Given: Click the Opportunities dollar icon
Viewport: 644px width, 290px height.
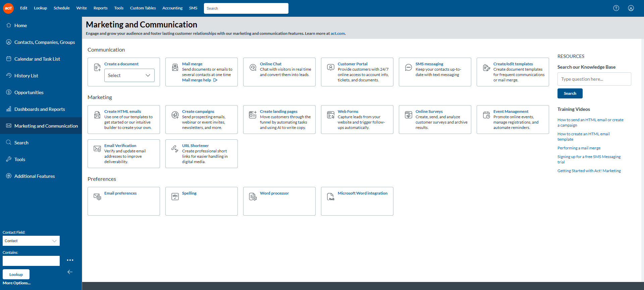Looking at the screenshot, I should (x=9, y=92).
